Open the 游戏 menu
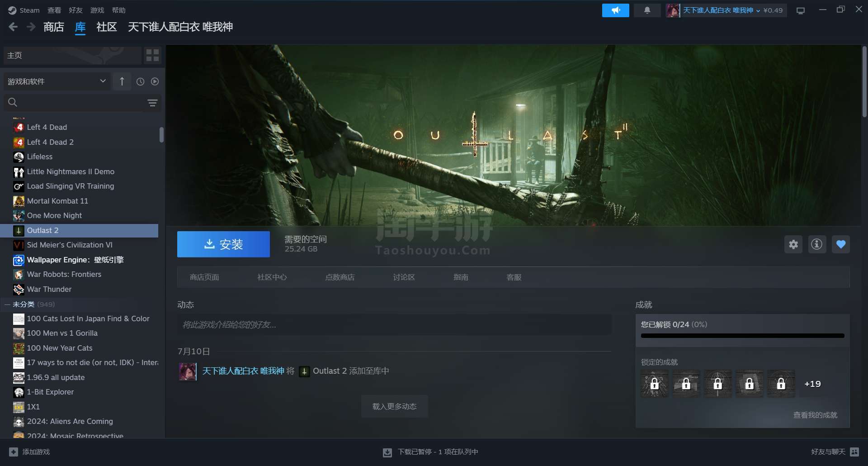The height and width of the screenshot is (466, 868). coord(97,10)
